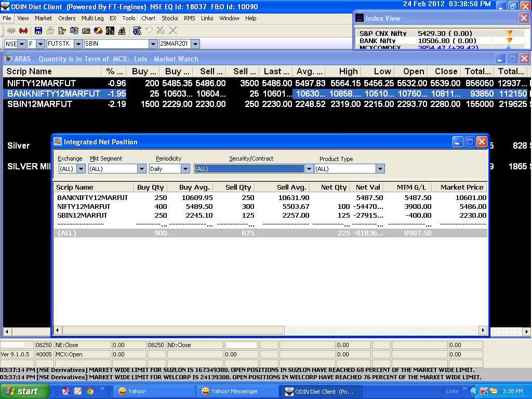Open the Chart menu
532x399 pixels.
pyautogui.click(x=149, y=18)
